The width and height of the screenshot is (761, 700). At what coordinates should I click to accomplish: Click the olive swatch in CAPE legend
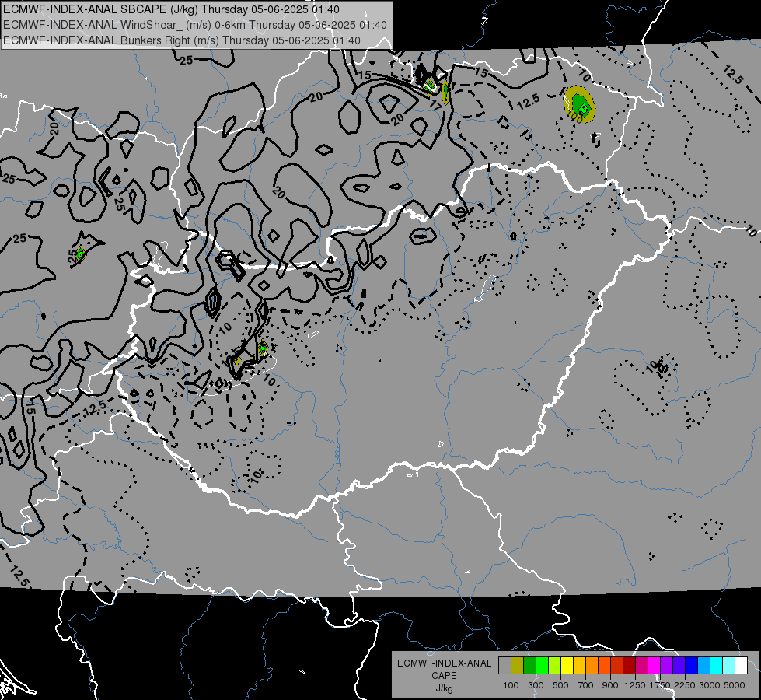tap(518, 666)
